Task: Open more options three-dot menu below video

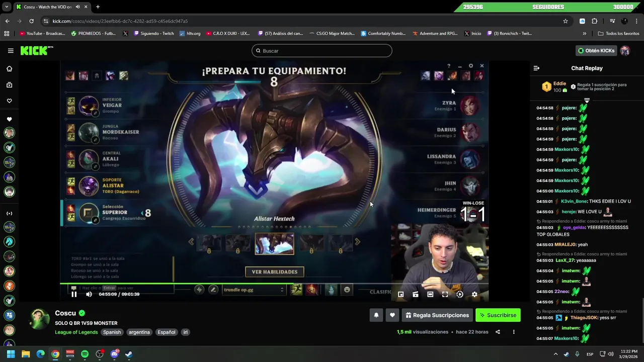Action: (x=514, y=332)
